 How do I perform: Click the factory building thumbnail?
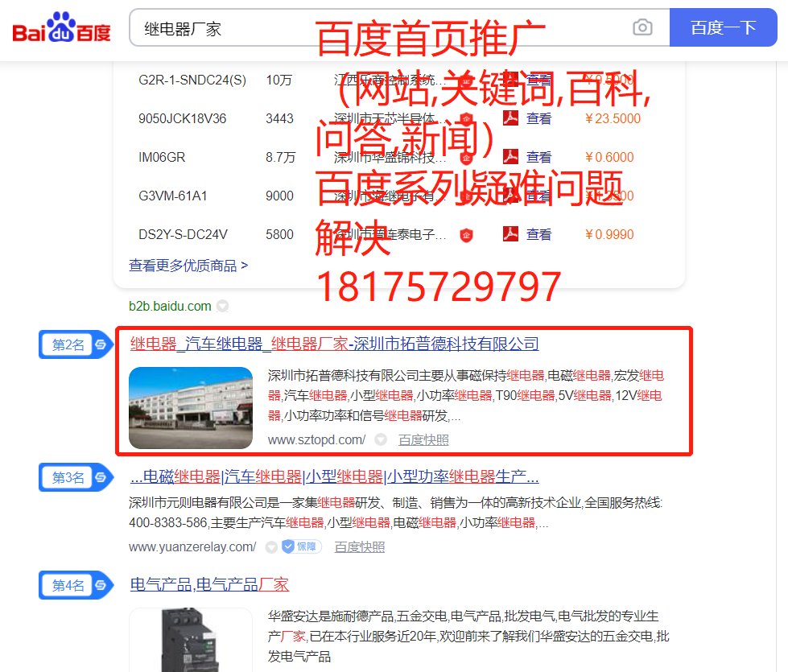tap(191, 407)
